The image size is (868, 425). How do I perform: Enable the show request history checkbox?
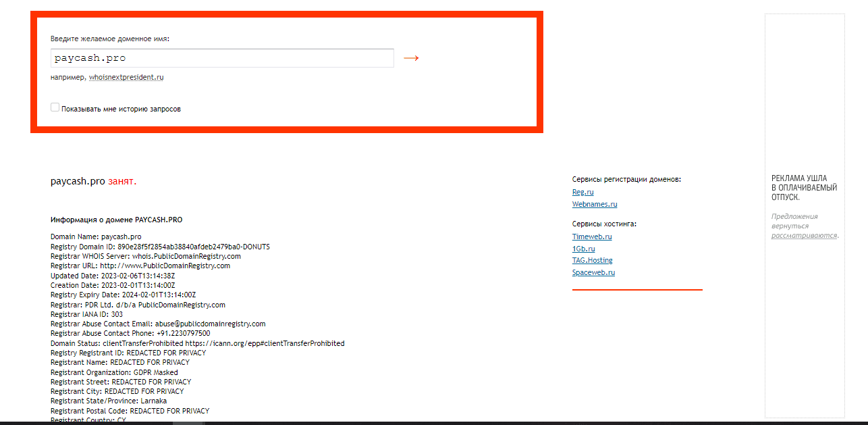(x=55, y=107)
